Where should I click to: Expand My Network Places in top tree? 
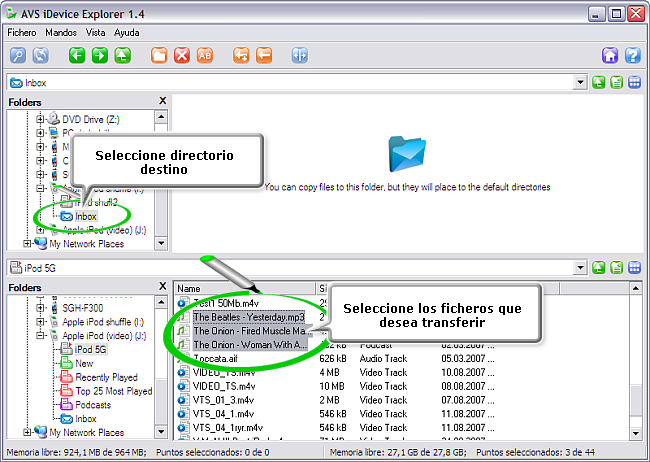27,244
